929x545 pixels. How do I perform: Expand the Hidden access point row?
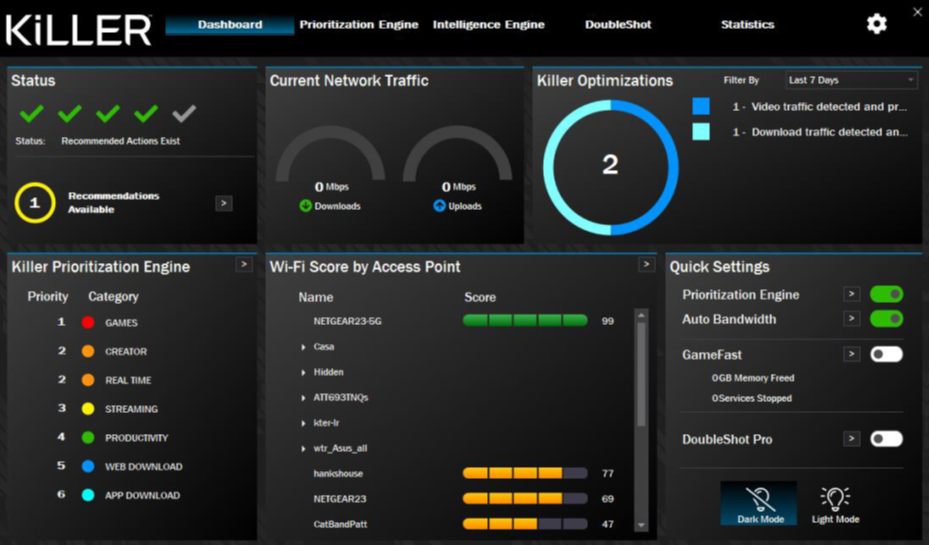303,372
